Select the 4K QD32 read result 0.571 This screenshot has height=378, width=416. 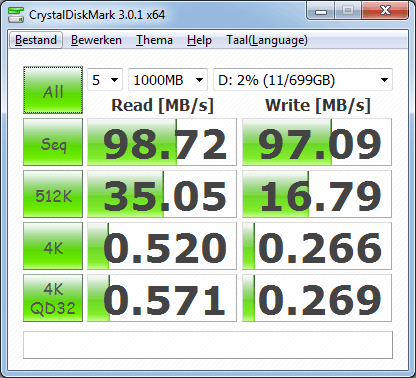(x=162, y=298)
